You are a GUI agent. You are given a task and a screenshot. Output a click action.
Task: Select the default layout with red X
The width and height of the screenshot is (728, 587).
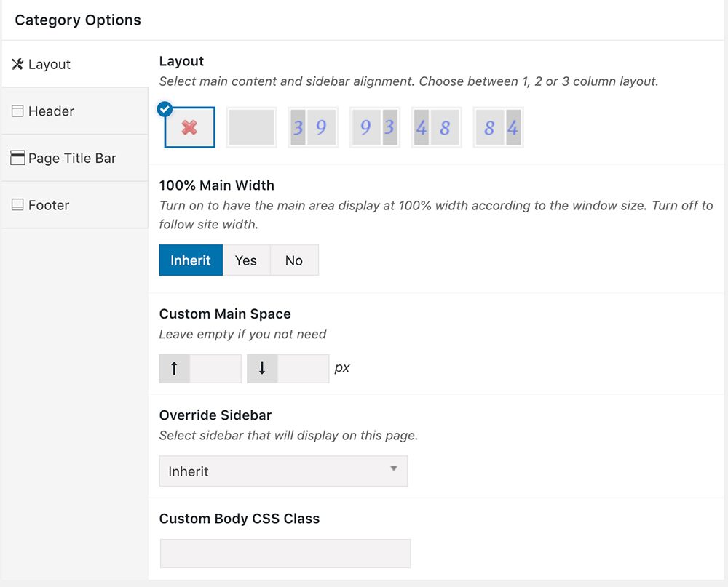(190, 128)
